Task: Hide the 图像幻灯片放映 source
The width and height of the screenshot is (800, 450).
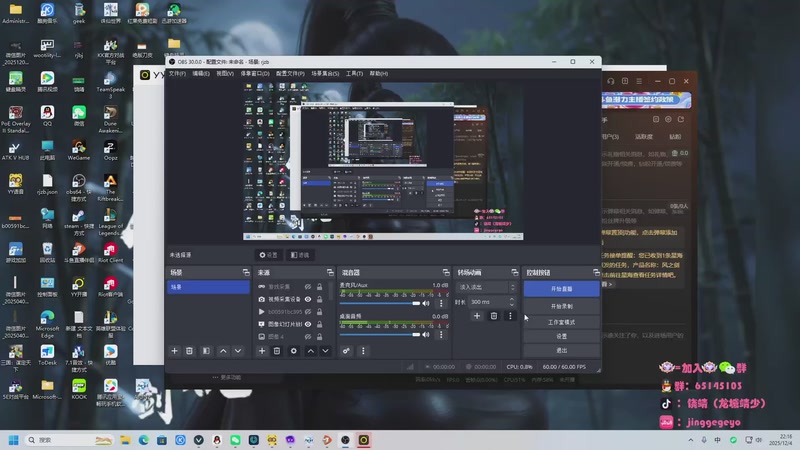Action: 308,324
